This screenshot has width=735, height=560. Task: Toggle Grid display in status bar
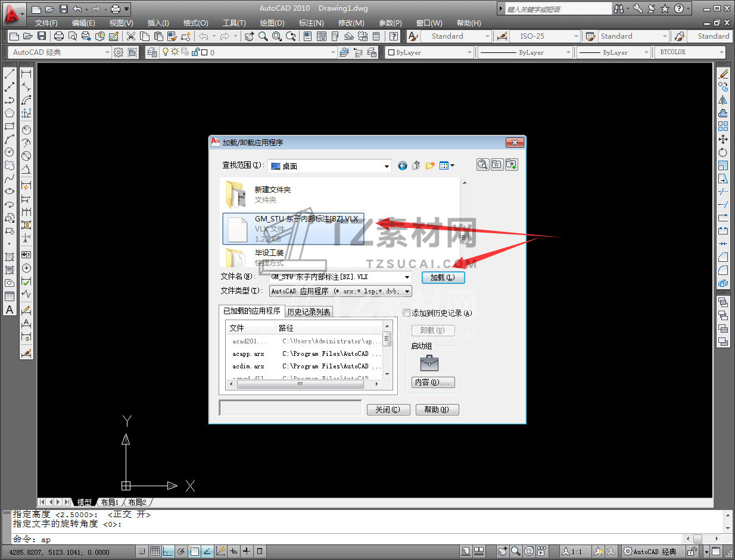[154, 552]
